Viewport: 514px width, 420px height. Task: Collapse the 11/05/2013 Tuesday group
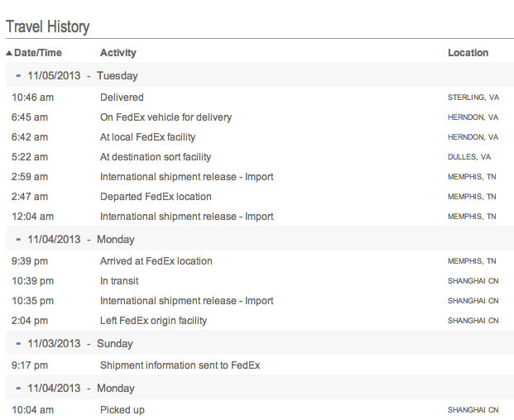(18, 75)
